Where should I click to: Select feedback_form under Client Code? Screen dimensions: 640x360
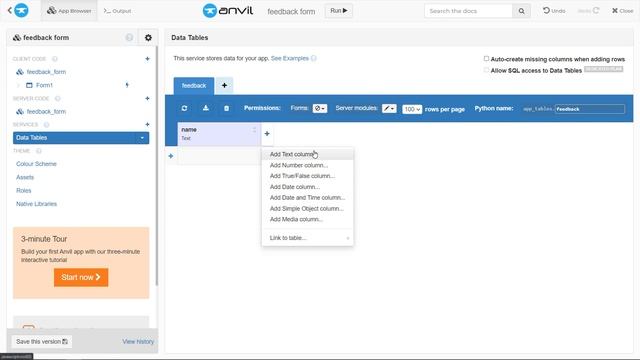click(46, 72)
